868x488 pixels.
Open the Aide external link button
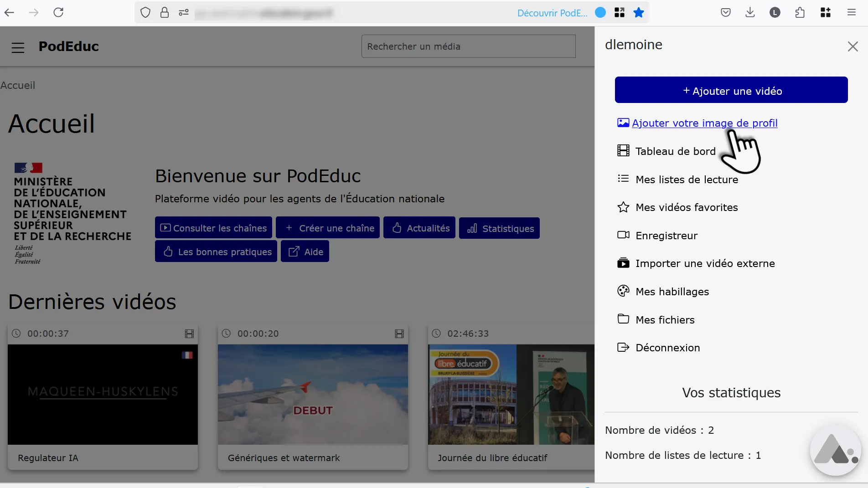click(x=305, y=252)
